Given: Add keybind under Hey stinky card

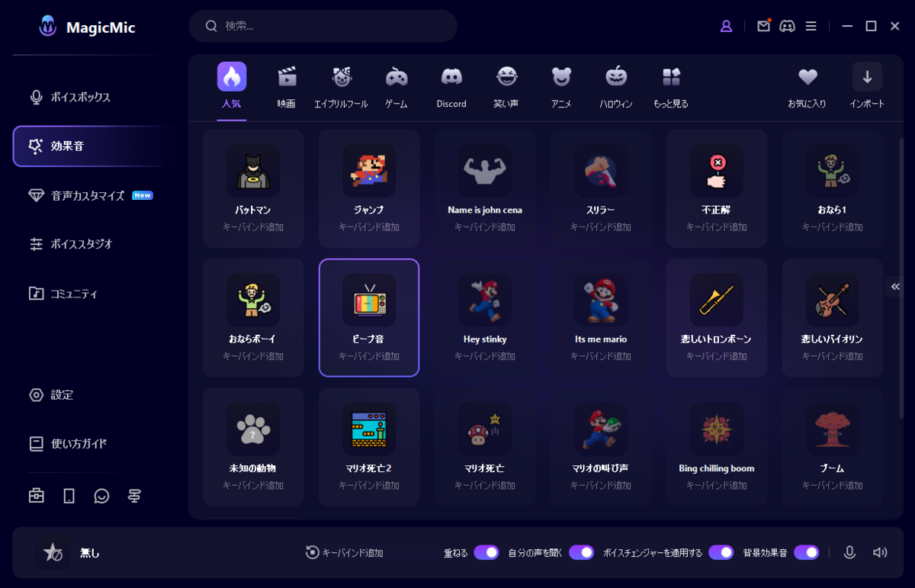Looking at the screenshot, I should 485,356.
